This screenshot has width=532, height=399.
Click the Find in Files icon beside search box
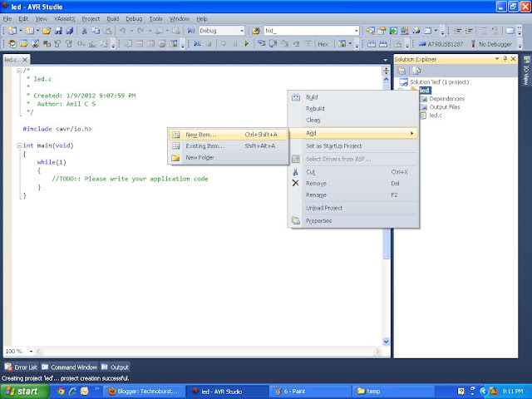pos(256,31)
